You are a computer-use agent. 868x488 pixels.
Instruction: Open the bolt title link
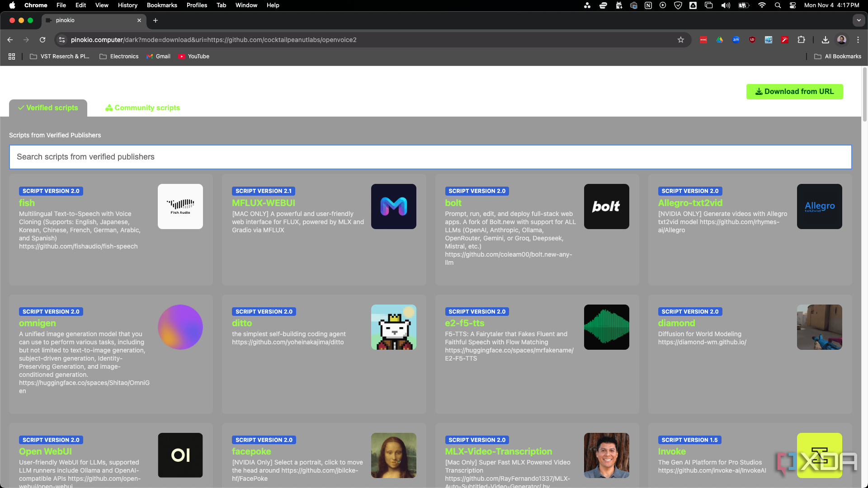coord(453,203)
